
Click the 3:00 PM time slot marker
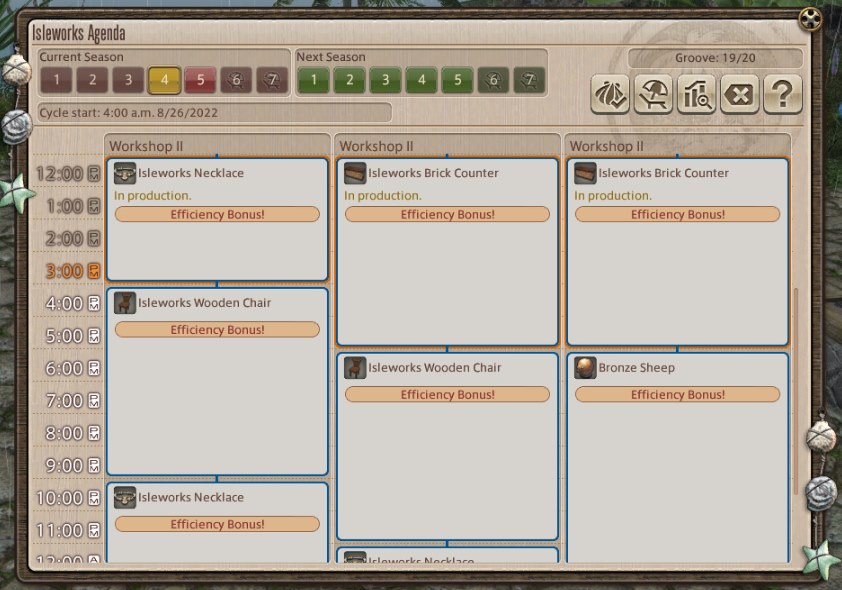click(72, 271)
